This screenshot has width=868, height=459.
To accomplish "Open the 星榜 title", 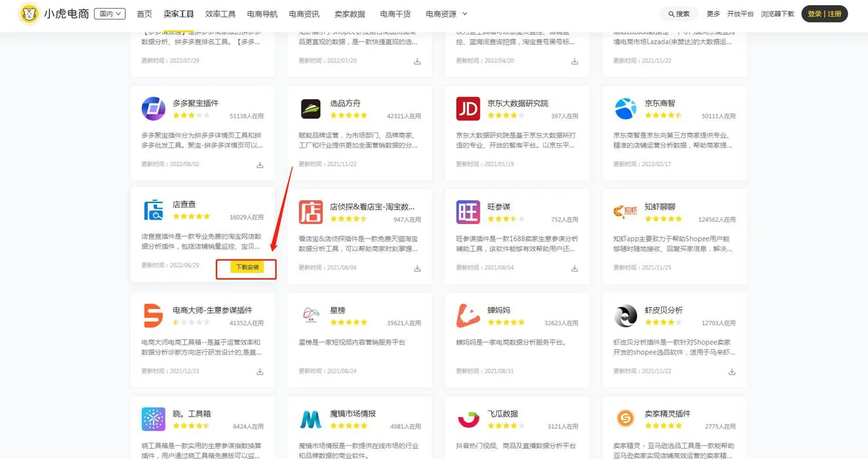I will [x=337, y=310].
